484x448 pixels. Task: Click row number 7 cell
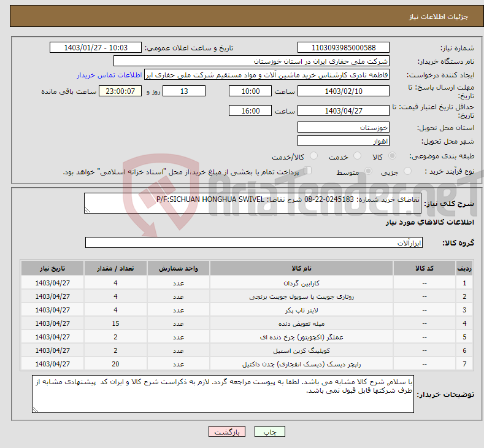coord(464,364)
